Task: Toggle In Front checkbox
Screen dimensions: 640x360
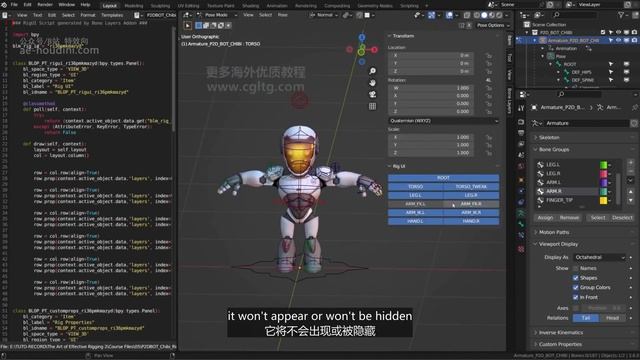Action: click(x=576, y=297)
